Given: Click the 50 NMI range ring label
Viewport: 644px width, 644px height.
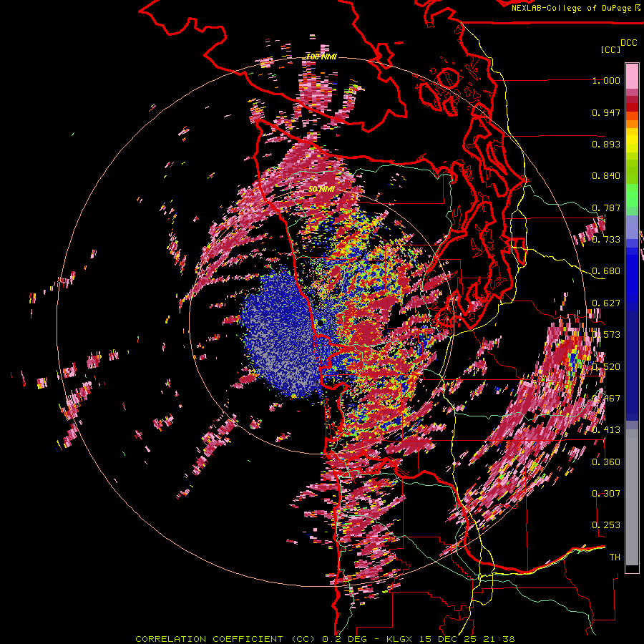Looking at the screenshot, I should click(x=321, y=189).
